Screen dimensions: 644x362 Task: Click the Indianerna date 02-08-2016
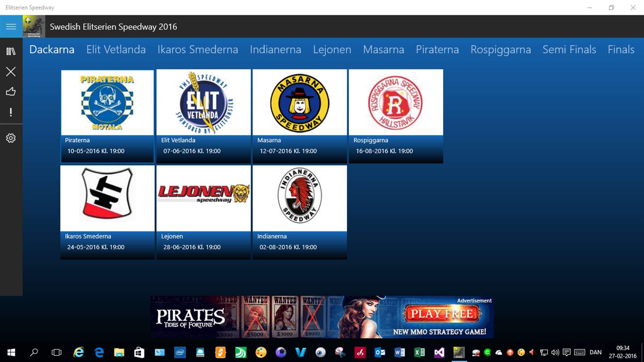coord(288,247)
